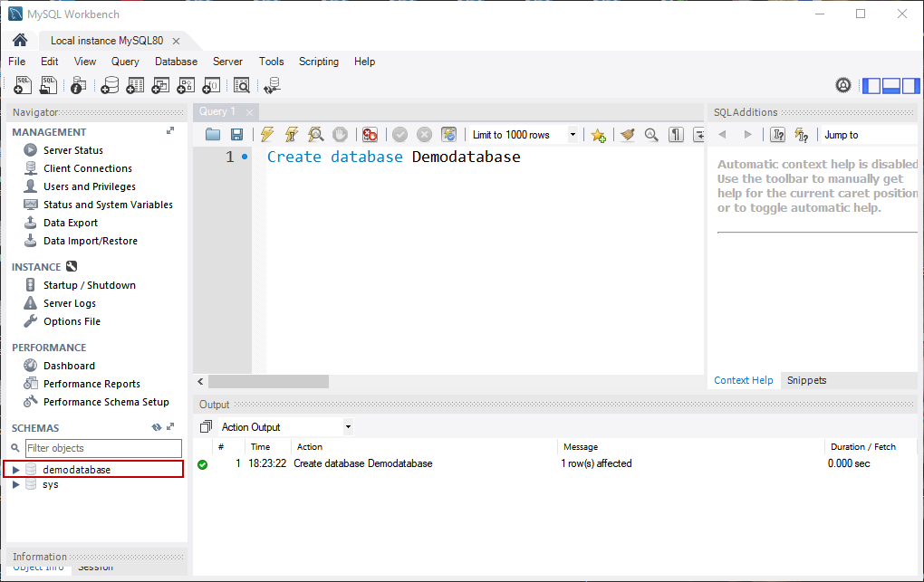Open a SQL script file via folder icon
Viewport: 924px width, 582px height.
pyautogui.click(x=213, y=135)
